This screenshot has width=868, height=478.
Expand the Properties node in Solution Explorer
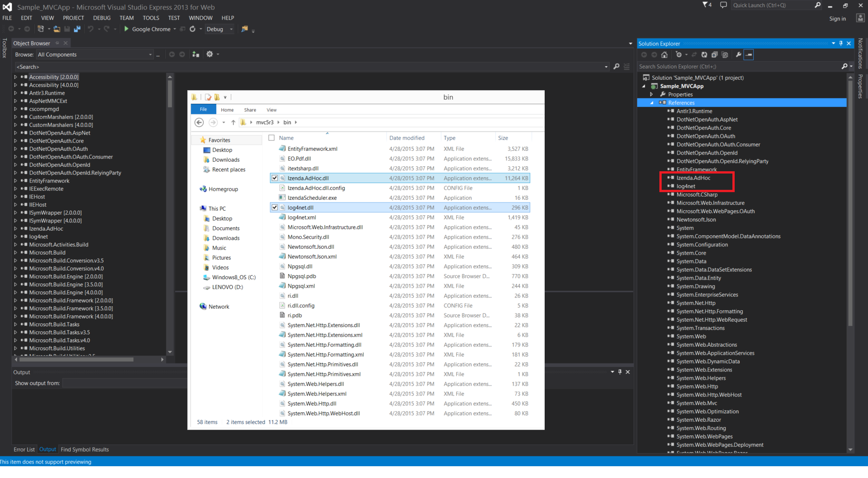[x=652, y=94]
